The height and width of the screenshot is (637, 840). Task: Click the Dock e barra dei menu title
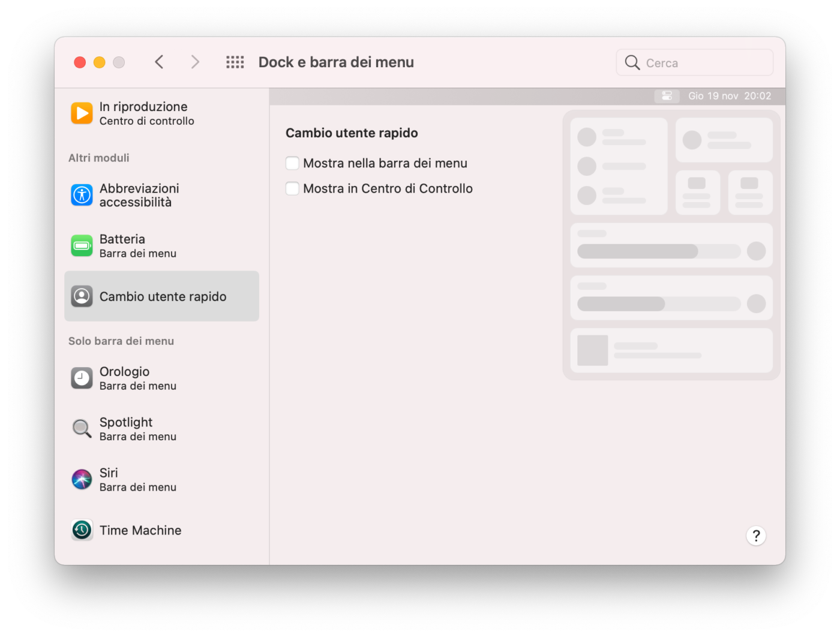(x=336, y=62)
